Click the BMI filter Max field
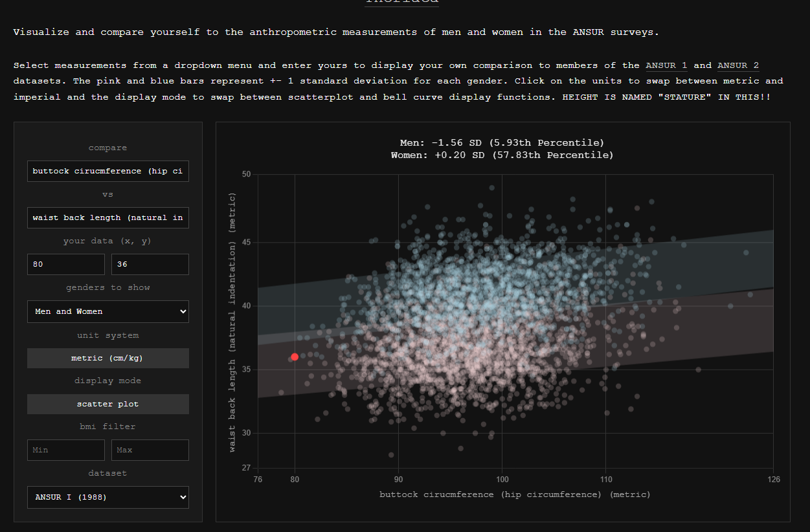Screen dimensions: 810x532 point(150,450)
